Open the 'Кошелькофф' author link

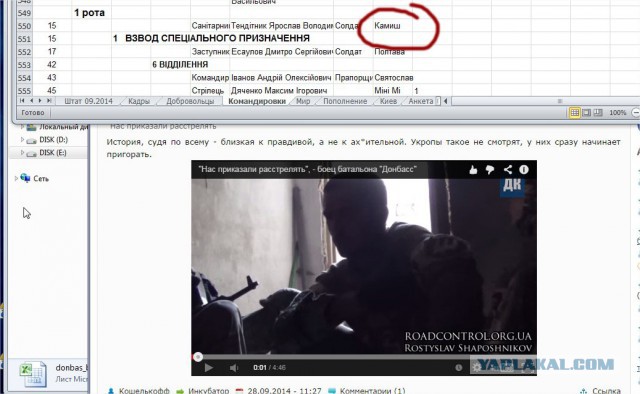pos(144,391)
